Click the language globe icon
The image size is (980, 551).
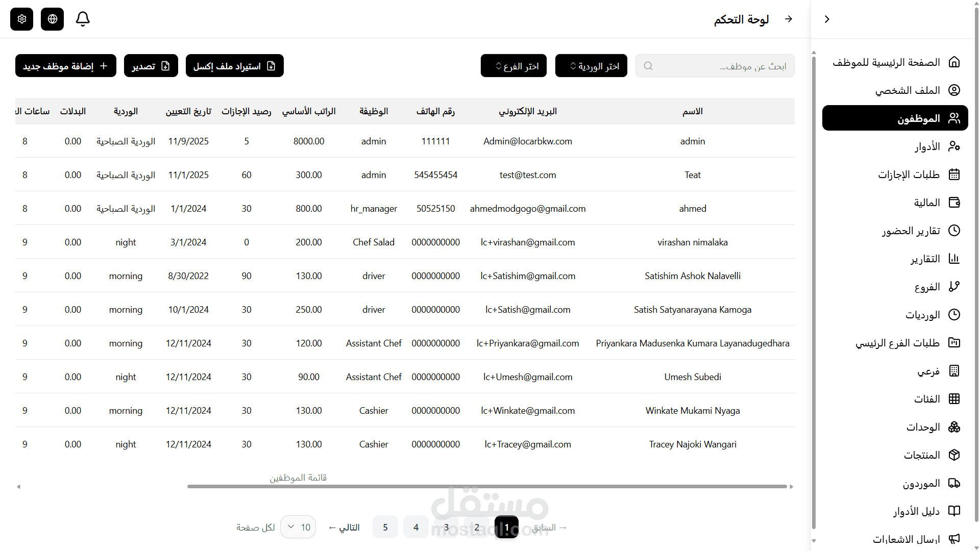(x=52, y=19)
